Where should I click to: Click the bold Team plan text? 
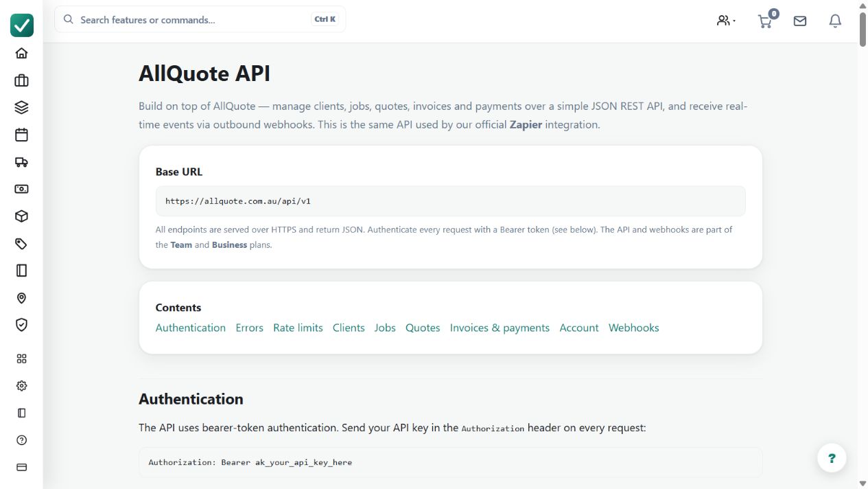pos(181,244)
